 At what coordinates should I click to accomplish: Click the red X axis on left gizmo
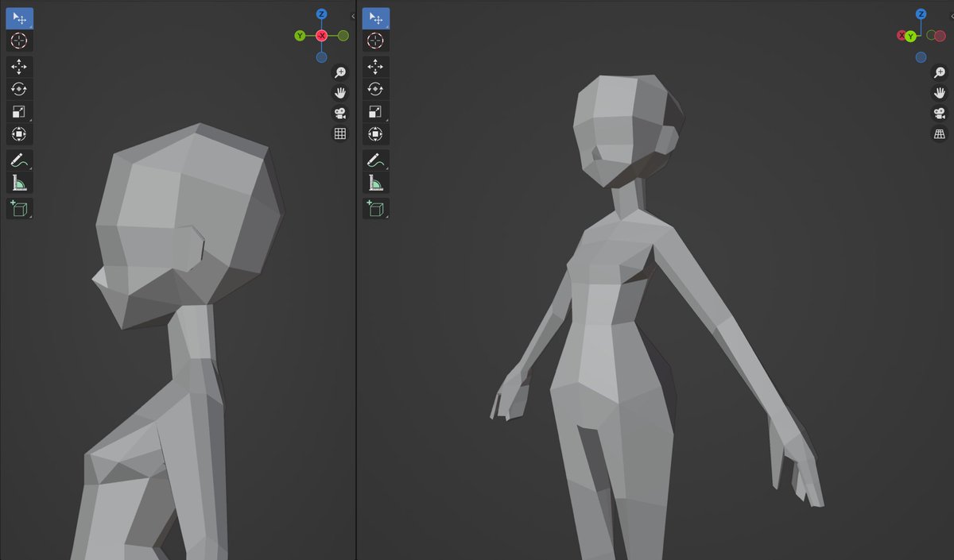(321, 36)
